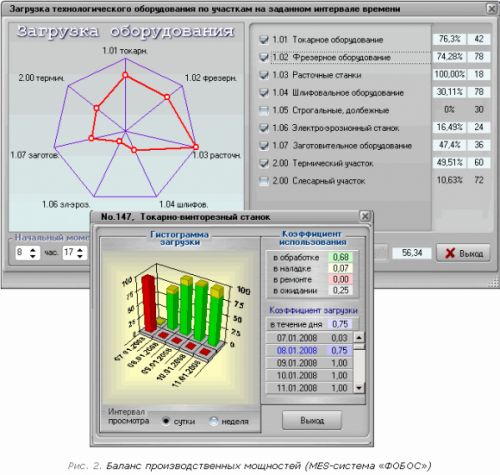Image resolution: width=500 pixels, height=475 pixels.
Task: Toggle checkbox for 1.04 Шлифовальное оборудование
Action: click(264, 93)
